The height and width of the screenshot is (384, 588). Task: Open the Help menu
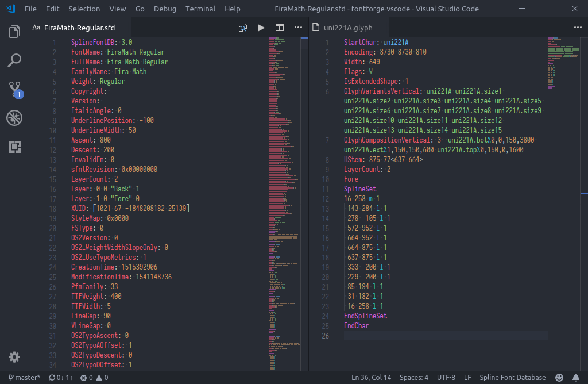(x=233, y=9)
